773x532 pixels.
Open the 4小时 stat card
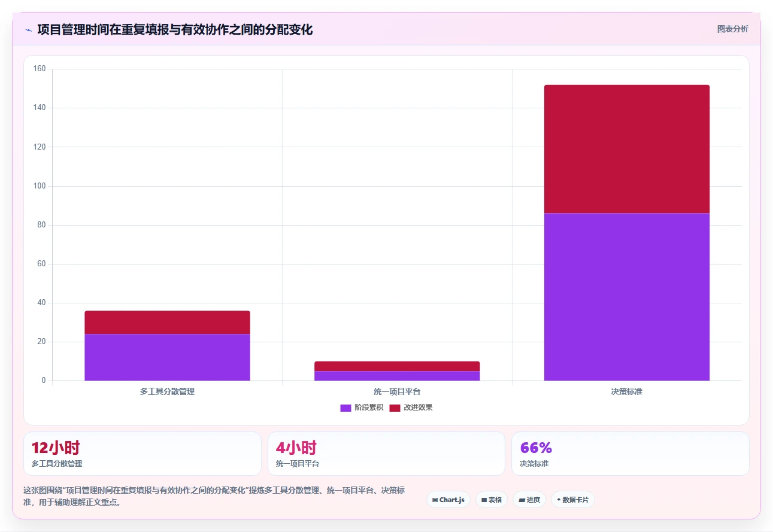coord(386,454)
